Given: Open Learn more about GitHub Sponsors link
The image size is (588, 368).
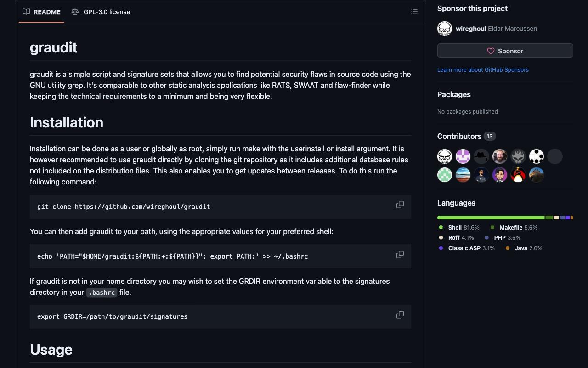Looking at the screenshot, I should point(483,70).
